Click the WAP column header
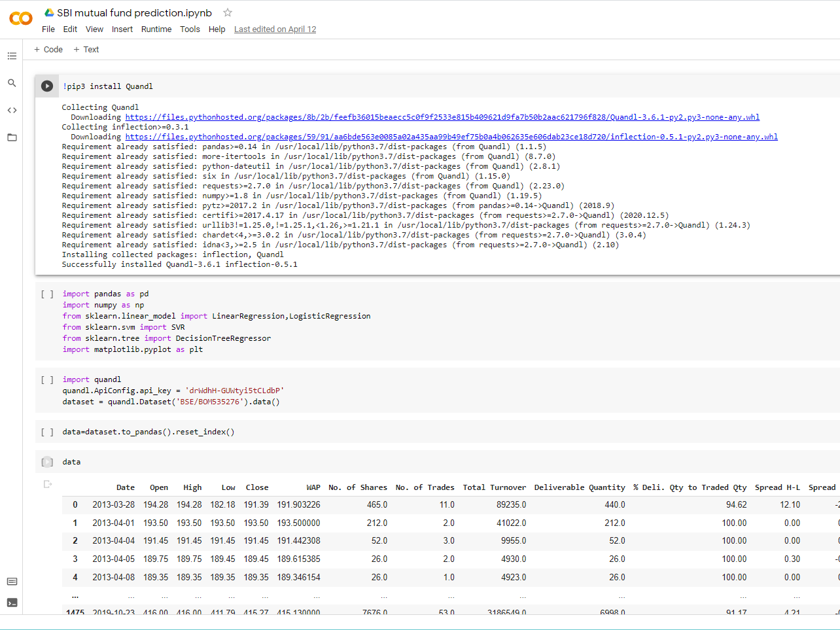This screenshot has width=840, height=630. [313, 487]
